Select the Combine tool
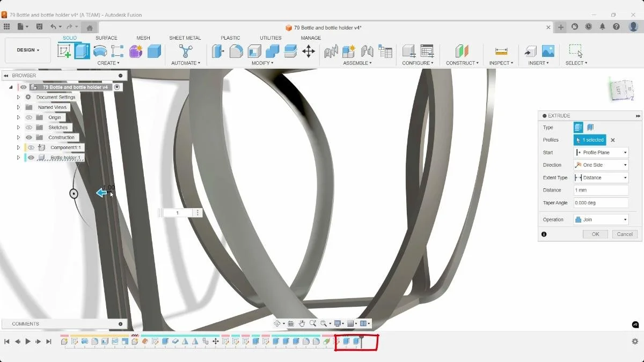Screen dimensions: 644x362 tap(273, 51)
